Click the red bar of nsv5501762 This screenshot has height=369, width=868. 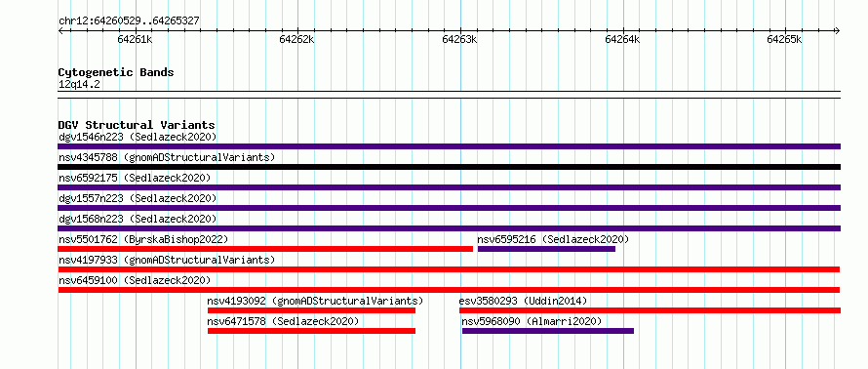tap(265, 249)
